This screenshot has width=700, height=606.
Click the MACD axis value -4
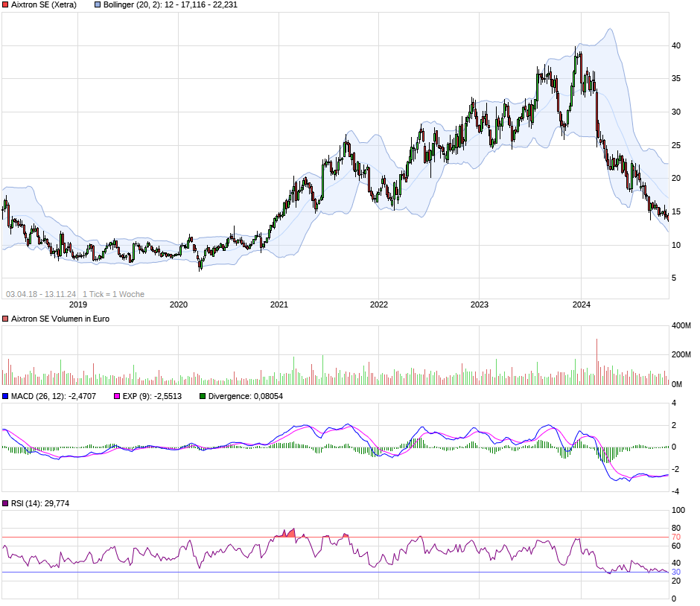(675, 492)
